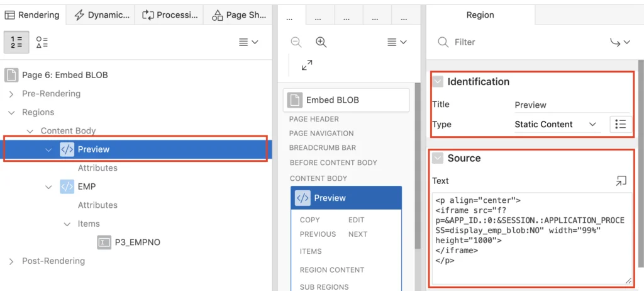This screenshot has width=644, height=291.
Task: Click the property editor vertical scrollbar
Action: pos(641,163)
